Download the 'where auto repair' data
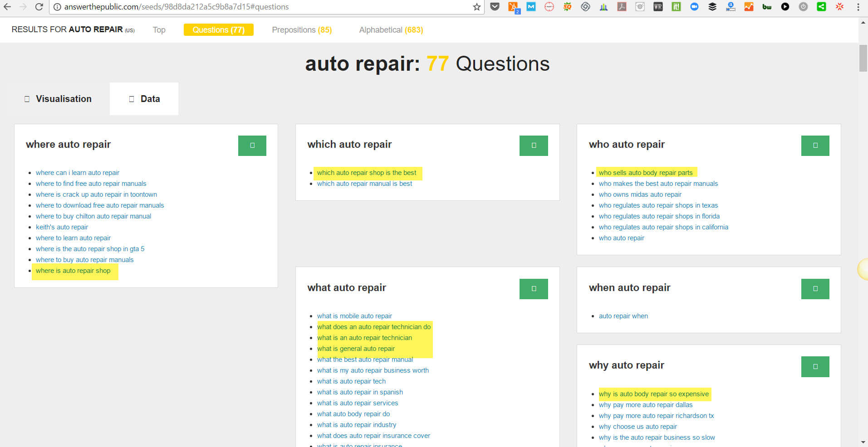 pos(252,146)
